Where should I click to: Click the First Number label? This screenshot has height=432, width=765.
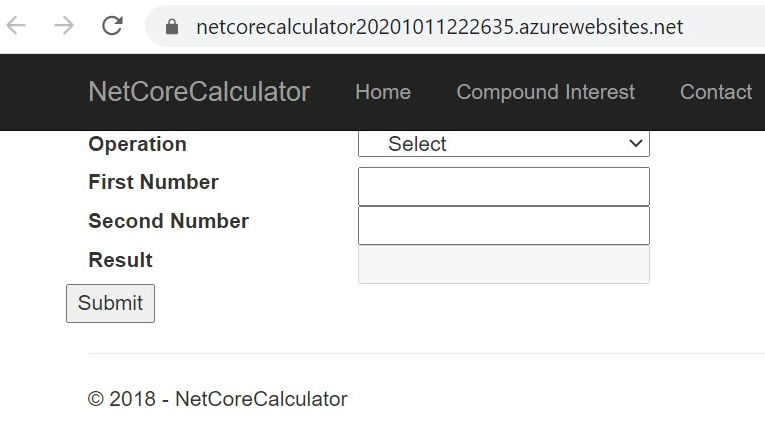153,182
